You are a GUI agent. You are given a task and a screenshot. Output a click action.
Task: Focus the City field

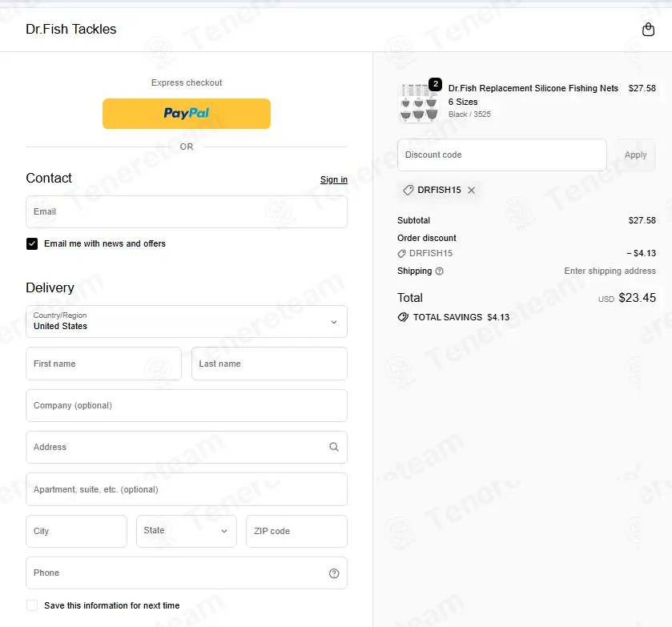click(x=76, y=531)
